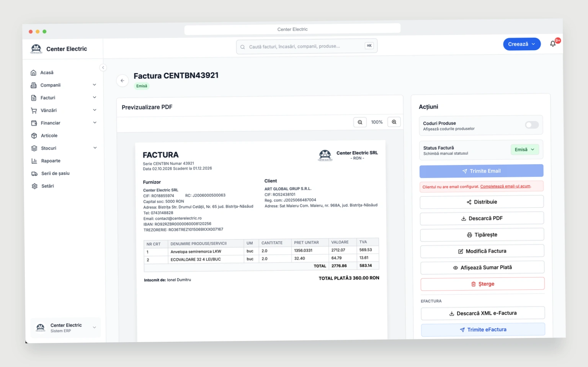Click the Center Electric logo in sidebar header
The width and height of the screenshot is (588, 367).
pyautogui.click(x=36, y=49)
